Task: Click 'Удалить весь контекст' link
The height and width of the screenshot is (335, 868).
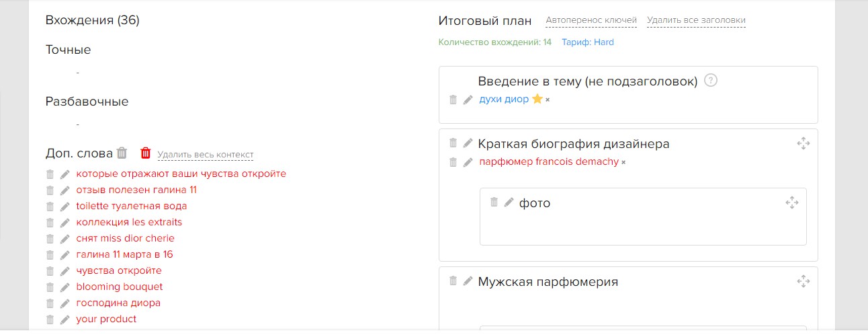Action: point(206,155)
